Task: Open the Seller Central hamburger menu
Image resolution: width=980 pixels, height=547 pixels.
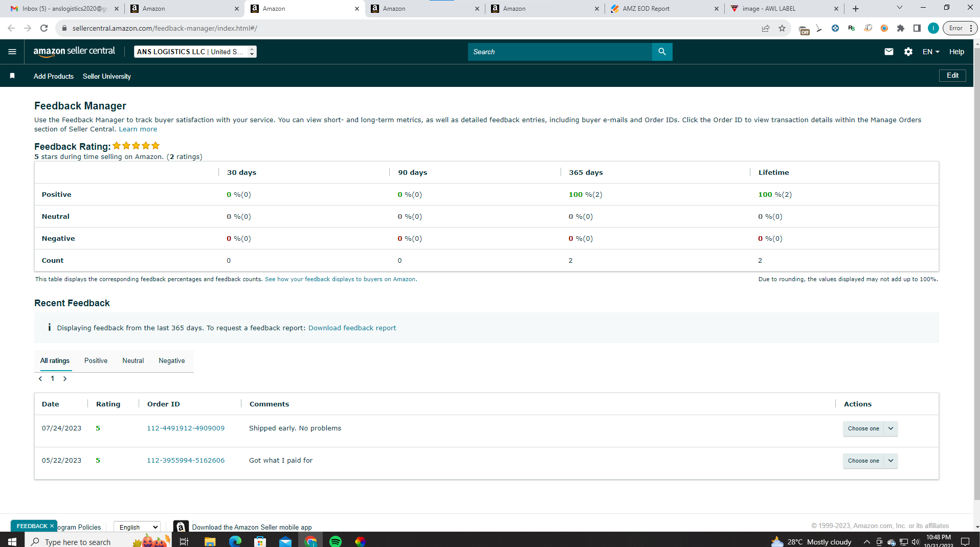Action: [x=12, y=52]
